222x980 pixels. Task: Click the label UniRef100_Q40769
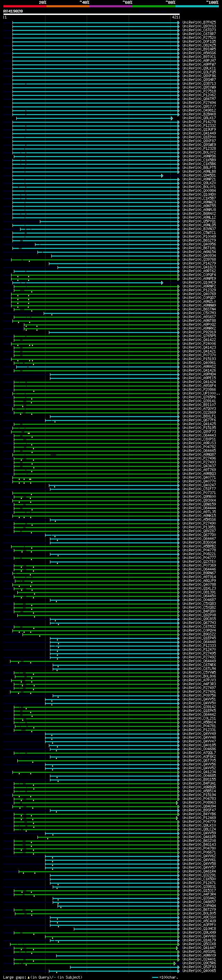[199, 294]
